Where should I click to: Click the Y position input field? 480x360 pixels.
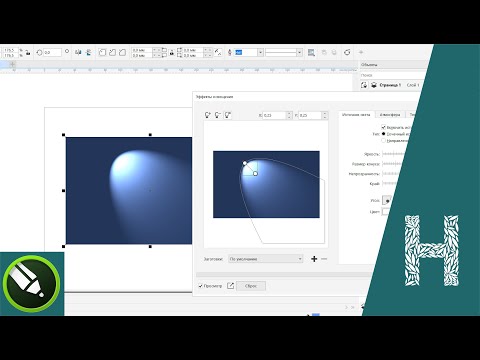coord(310,115)
